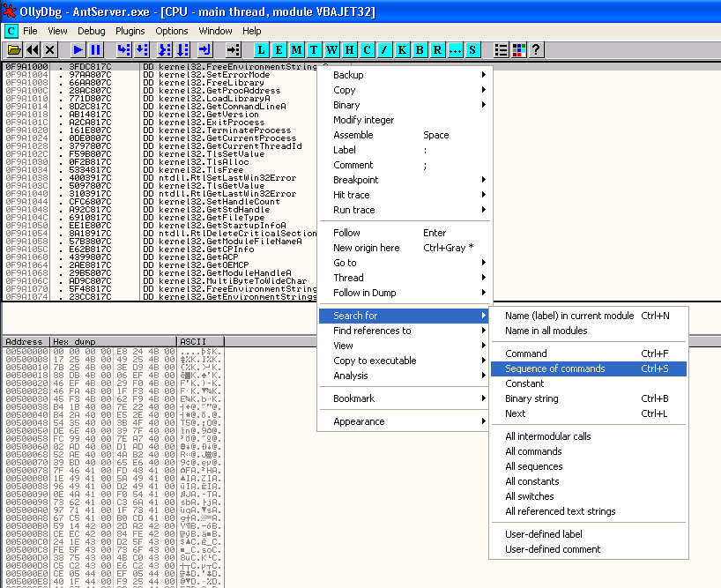Click the Open file toolbar icon
721x588 pixels.
tap(14, 49)
